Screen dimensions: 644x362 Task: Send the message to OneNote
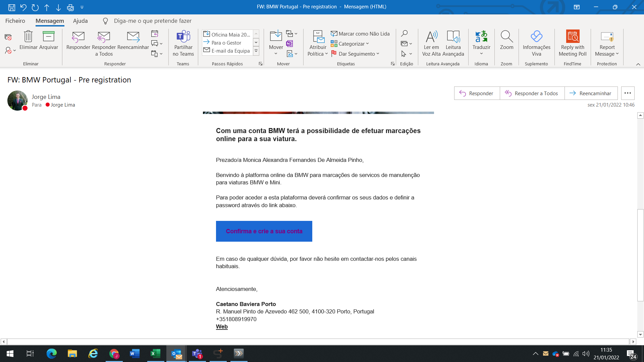[x=289, y=44]
